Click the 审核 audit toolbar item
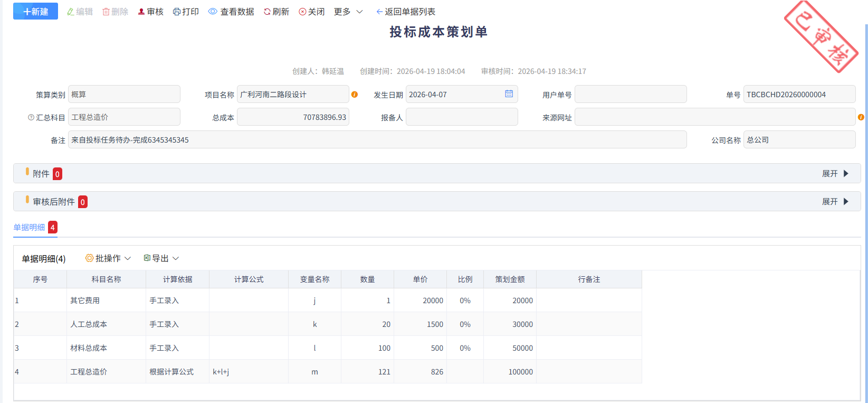868x403 pixels. pos(150,12)
